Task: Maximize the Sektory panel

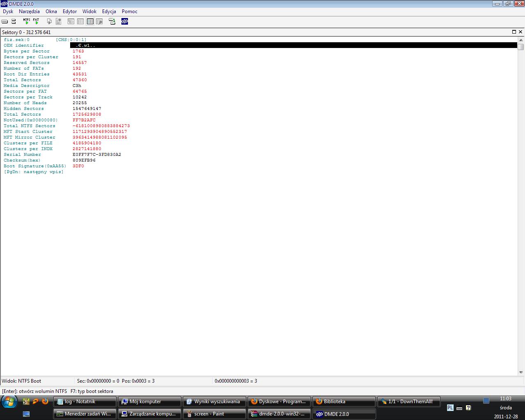Action: point(514,32)
